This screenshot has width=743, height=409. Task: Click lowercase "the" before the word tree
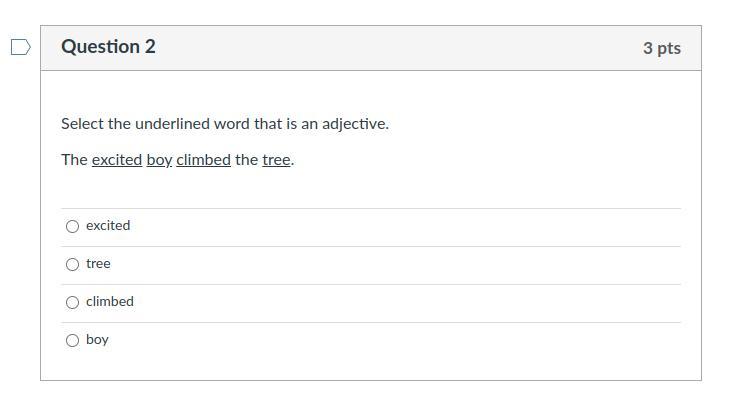(246, 160)
